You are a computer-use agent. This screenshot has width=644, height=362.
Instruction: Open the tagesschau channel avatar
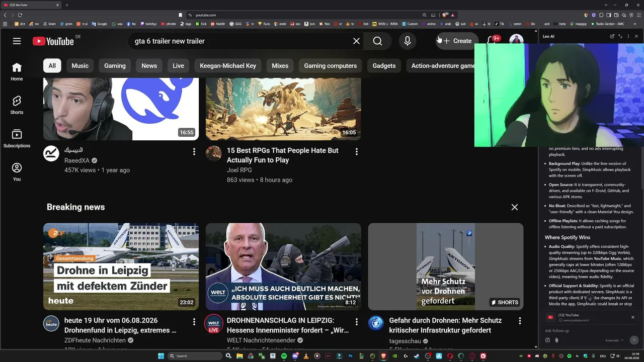[x=376, y=323]
